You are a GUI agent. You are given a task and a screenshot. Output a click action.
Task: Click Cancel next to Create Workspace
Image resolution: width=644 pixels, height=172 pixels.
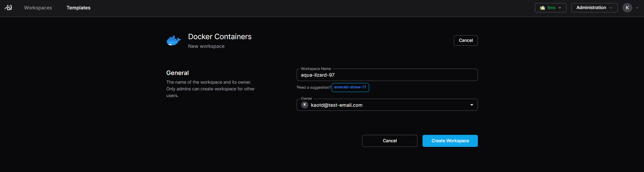coord(390,141)
